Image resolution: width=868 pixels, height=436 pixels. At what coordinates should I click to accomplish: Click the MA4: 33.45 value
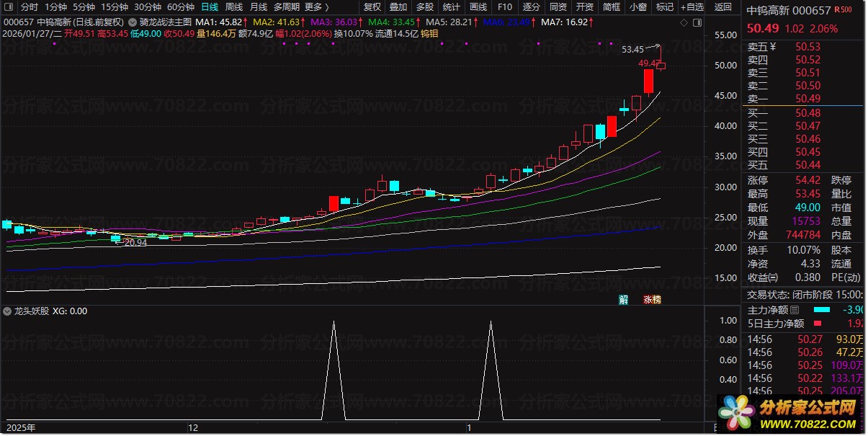[x=391, y=22]
